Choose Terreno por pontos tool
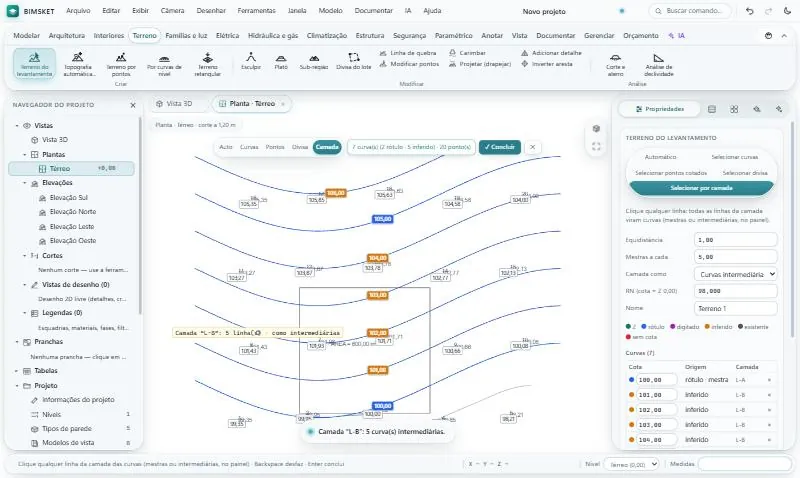 [x=121, y=64]
